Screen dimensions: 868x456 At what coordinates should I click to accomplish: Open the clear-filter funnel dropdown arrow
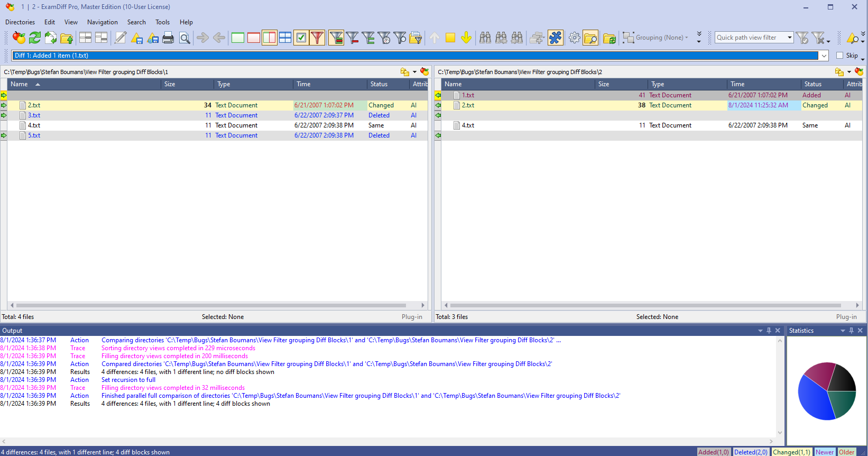pos(828,40)
